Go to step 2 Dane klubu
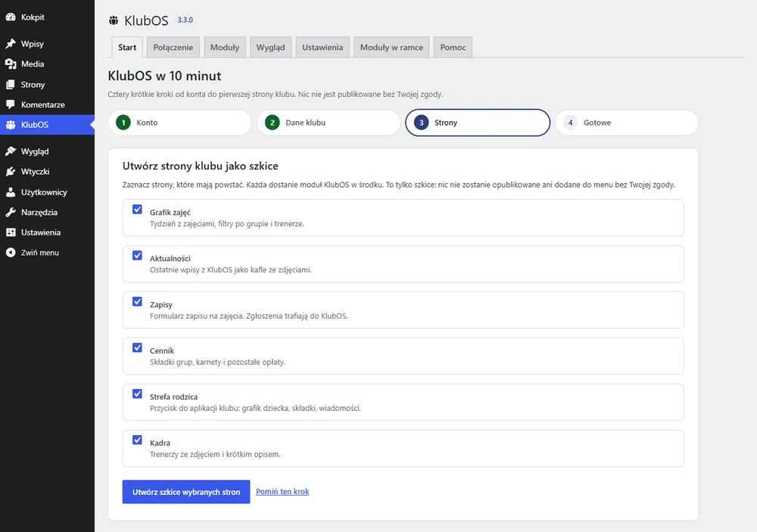The width and height of the screenshot is (757, 532). [x=329, y=123]
